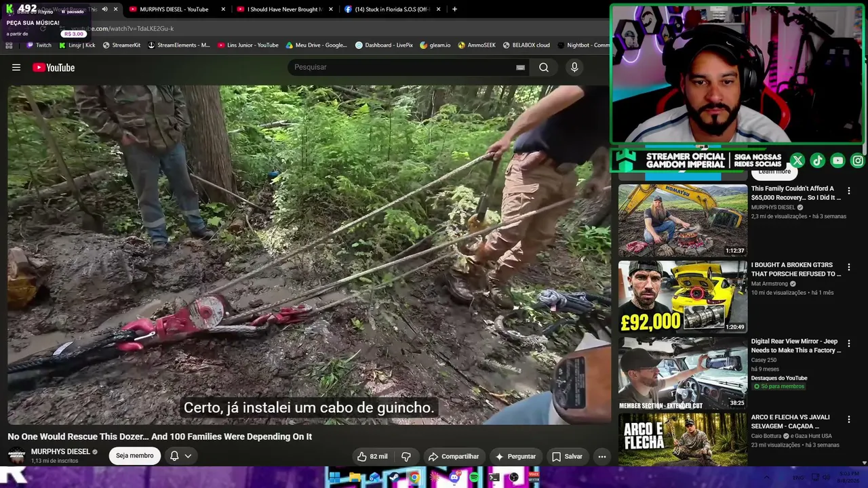Image resolution: width=868 pixels, height=488 pixels.
Task: Click the Pergunta ask button
Action: pos(515,456)
